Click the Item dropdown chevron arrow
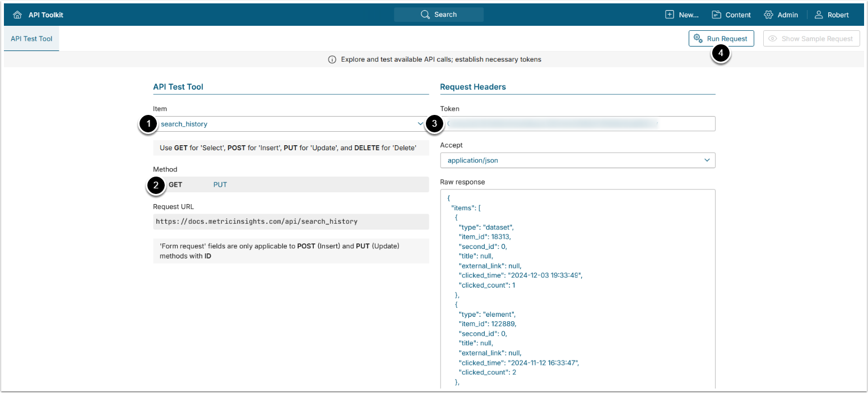 coord(420,124)
